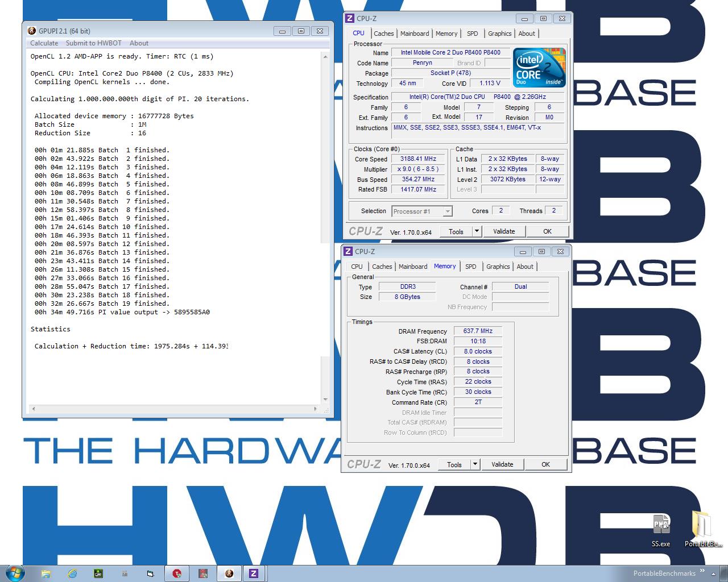Launch Internet Explorer from the taskbar
The image size is (728, 582).
coord(72,573)
